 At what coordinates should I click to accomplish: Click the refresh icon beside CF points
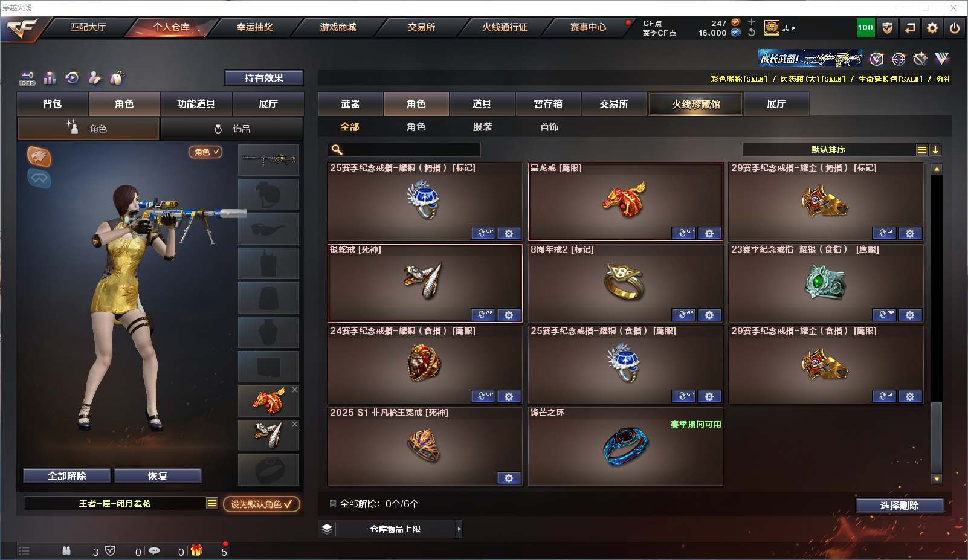(x=752, y=33)
